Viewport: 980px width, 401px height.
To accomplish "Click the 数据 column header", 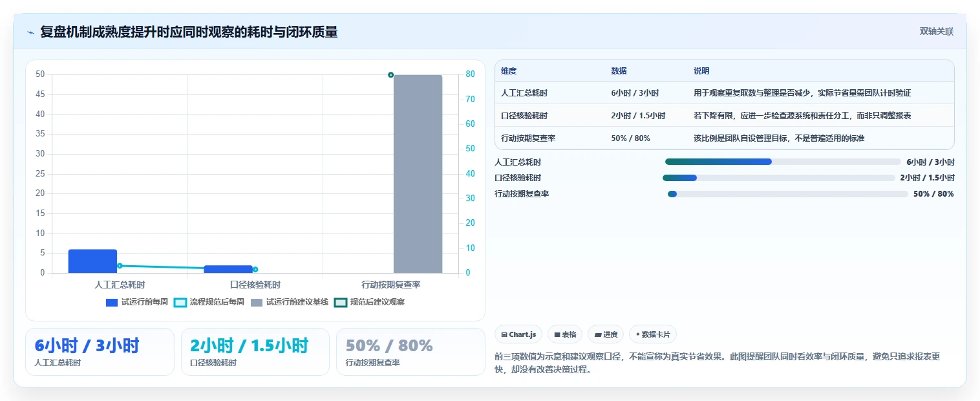I will 619,71.
